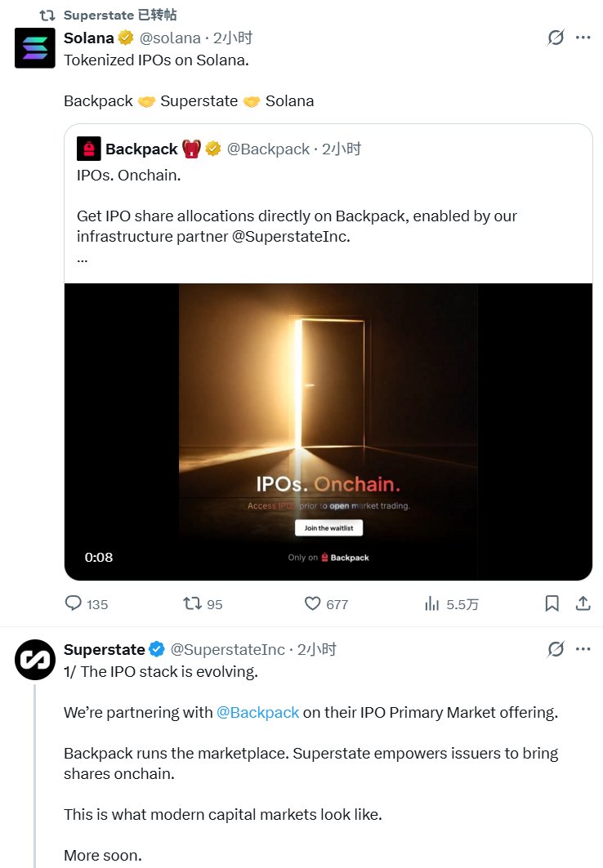Open more options menu on Solana post
Viewport: 603px width, 868px height.
point(583,38)
